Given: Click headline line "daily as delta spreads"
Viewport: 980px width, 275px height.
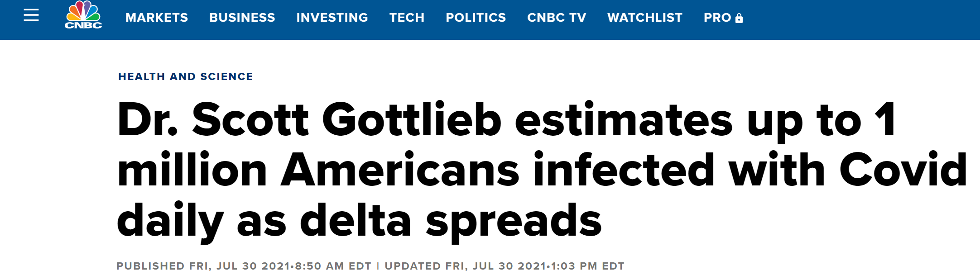Looking at the screenshot, I should point(359,220).
